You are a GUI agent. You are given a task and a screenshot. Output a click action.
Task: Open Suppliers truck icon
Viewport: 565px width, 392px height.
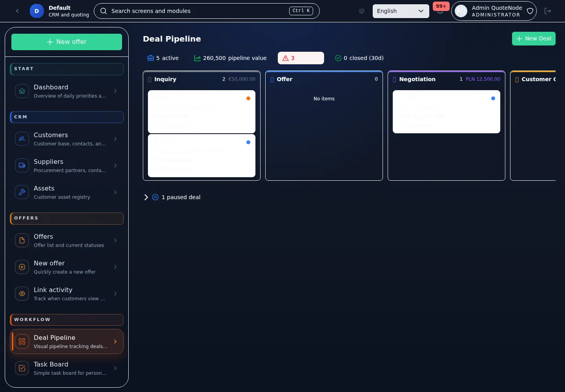click(x=22, y=165)
